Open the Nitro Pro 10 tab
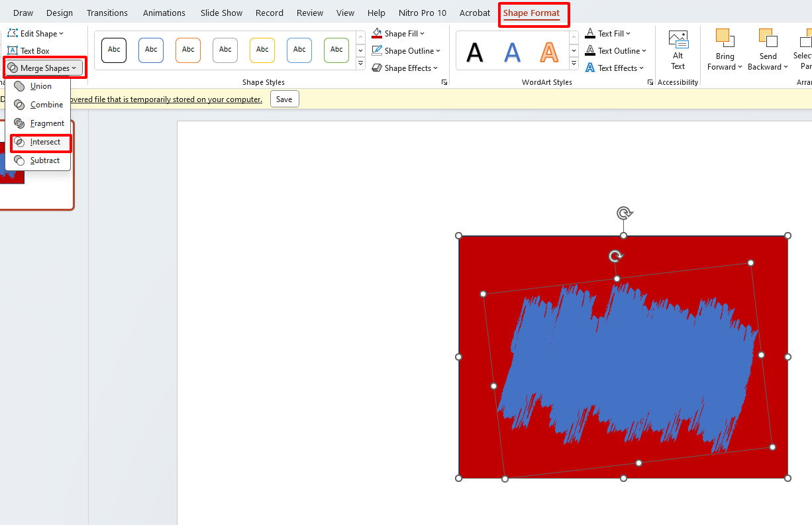Viewport: 812px width, 525px height. pos(423,13)
